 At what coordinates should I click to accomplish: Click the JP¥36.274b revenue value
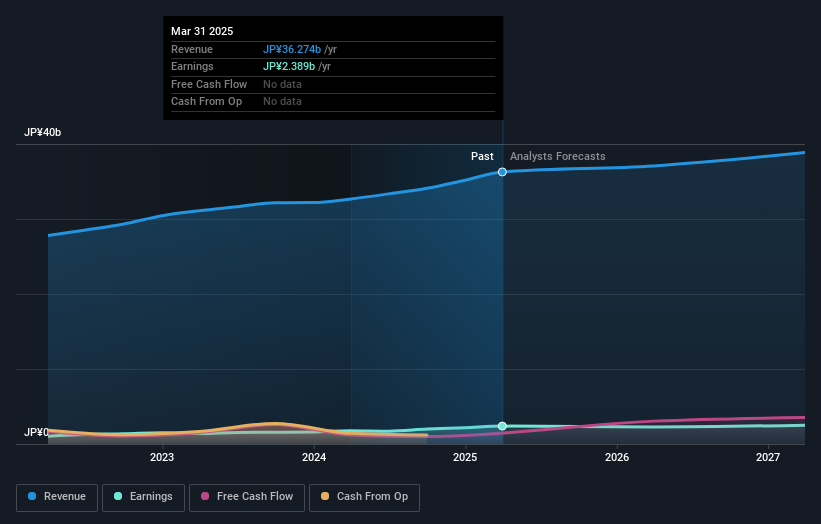point(292,49)
